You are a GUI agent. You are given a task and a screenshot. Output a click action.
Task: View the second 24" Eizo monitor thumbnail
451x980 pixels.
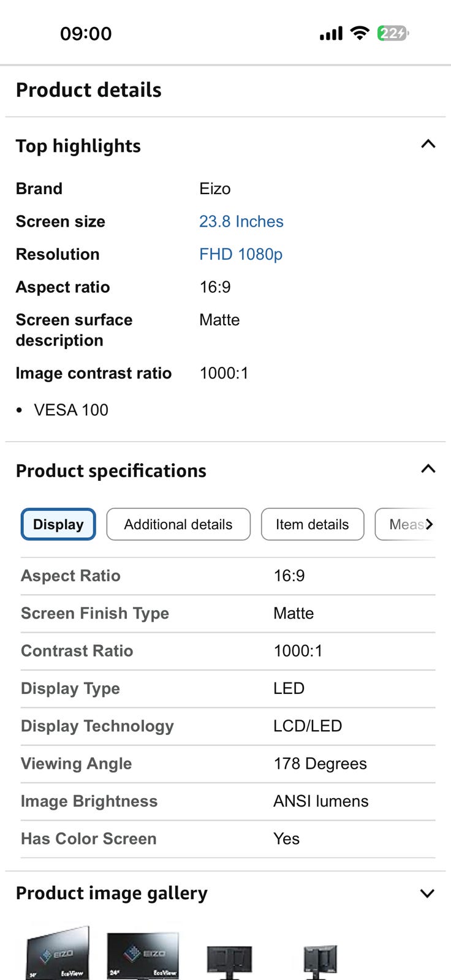pos(143,955)
